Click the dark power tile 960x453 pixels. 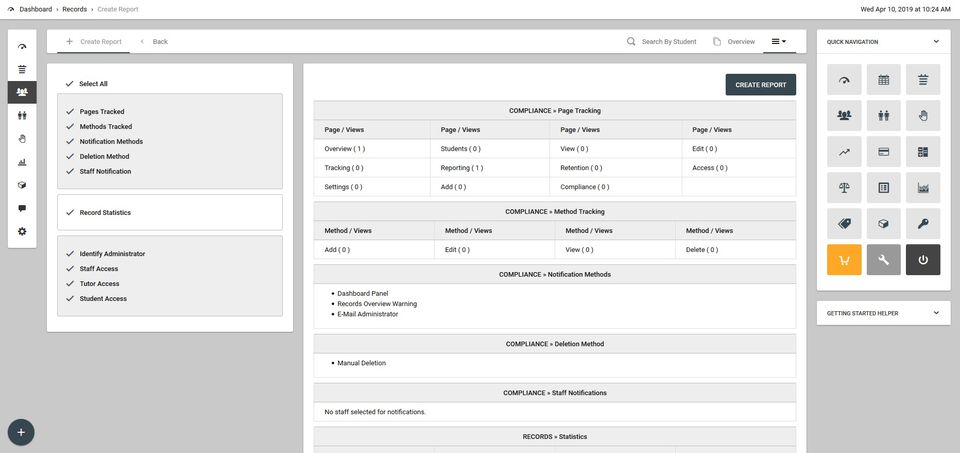click(x=923, y=260)
